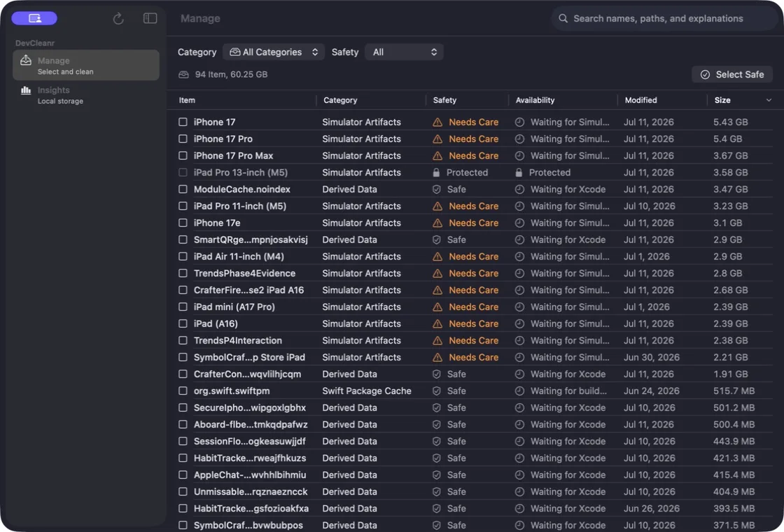The image size is (784, 532).
Task: Click the SymbolCraf...bvwbubpos item name
Action: tap(248, 526)
